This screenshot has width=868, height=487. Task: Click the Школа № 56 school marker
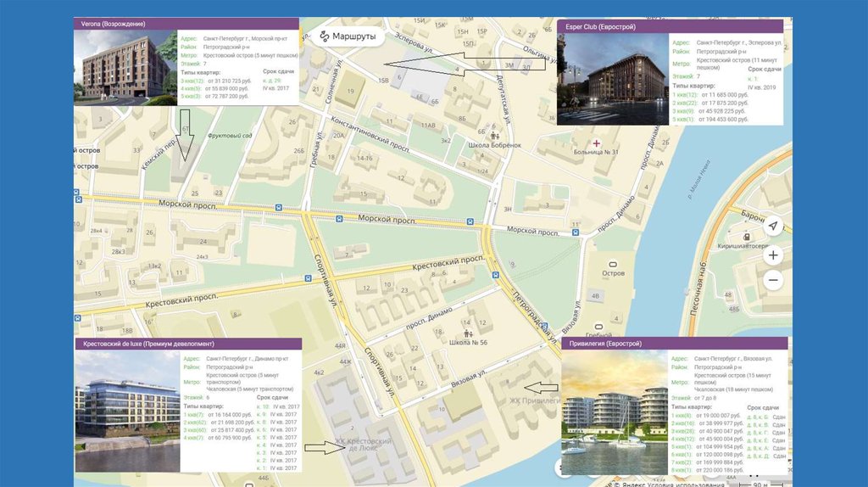tap(468, 322)
